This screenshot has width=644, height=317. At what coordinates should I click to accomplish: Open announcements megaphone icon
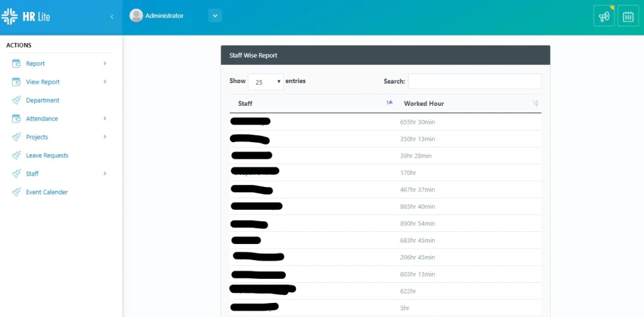[x=604, y=16]
